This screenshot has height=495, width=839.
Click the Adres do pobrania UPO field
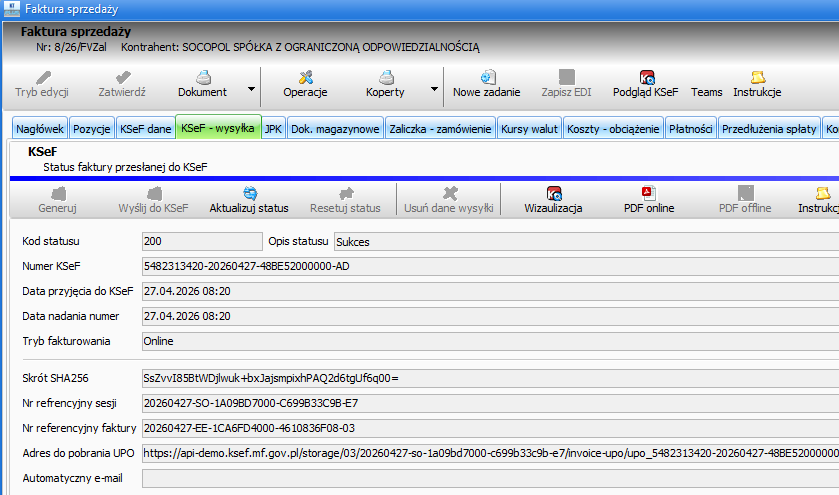[490, 453]
